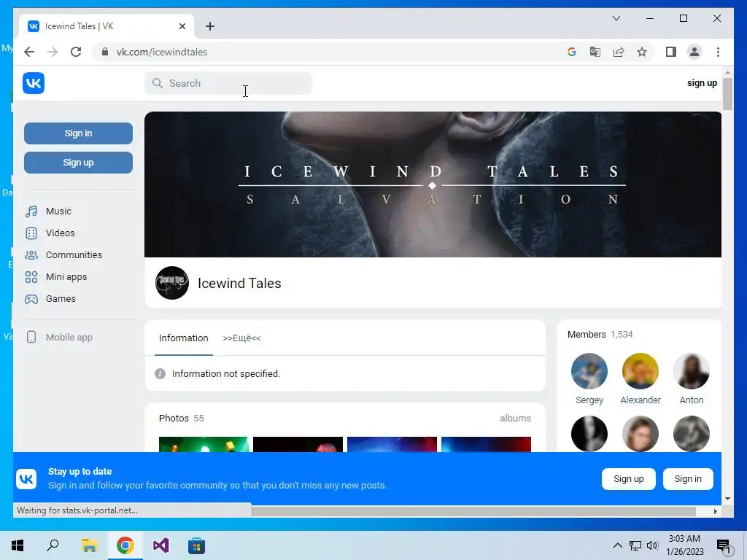The image size is (747, 560).
Task: Open the photo albums link
Action: (515, 418)
